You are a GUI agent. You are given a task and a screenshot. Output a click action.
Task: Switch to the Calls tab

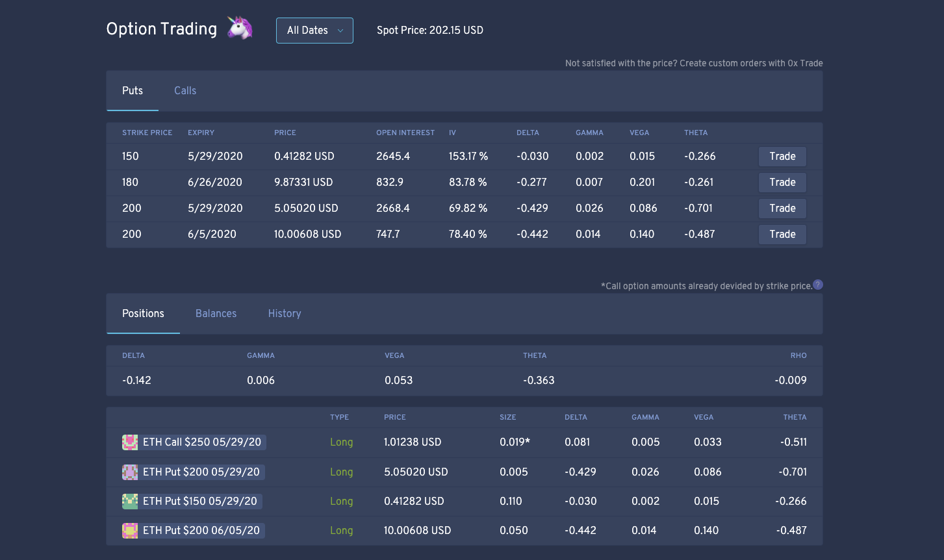pyautogui.click(x=185, y=91)
